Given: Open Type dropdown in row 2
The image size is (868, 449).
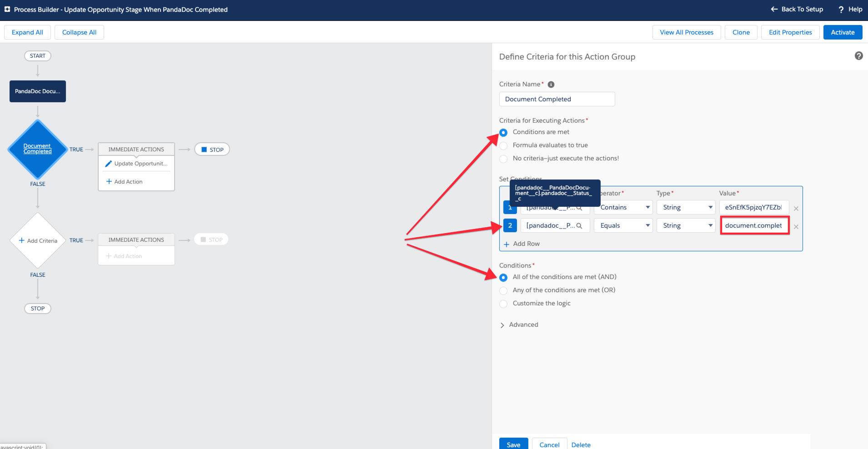Looking at the screenshot, I should point(686,225).
